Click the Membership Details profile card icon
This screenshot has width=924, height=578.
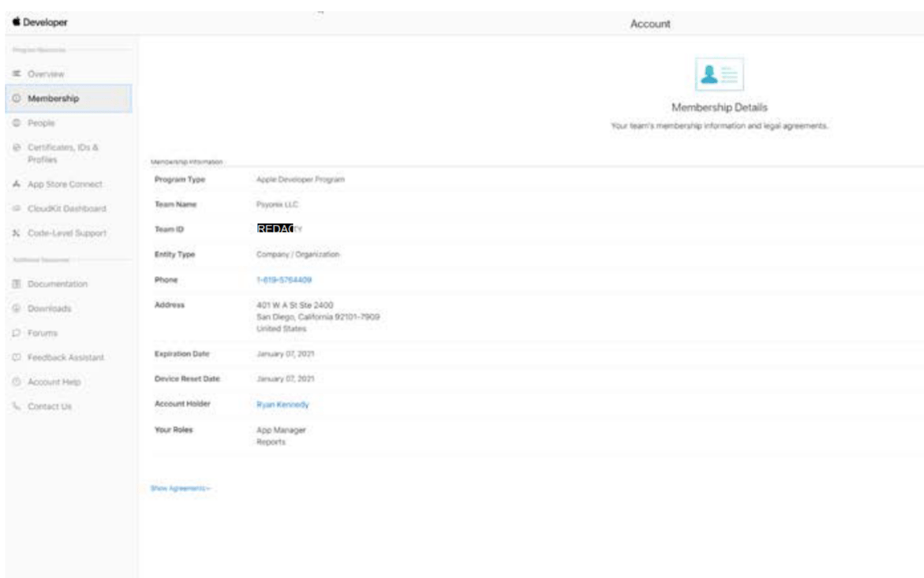[719, 74]
